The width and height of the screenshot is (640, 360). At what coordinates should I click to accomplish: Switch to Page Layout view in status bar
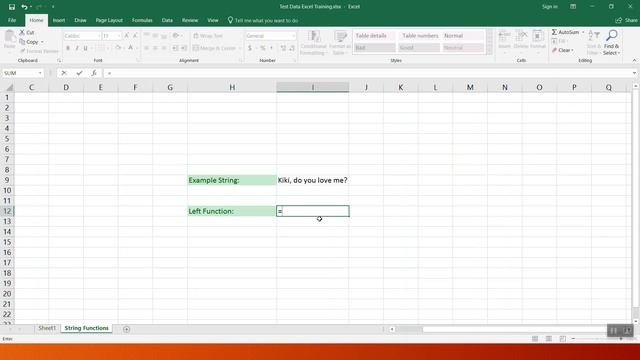tap(549, 339)
